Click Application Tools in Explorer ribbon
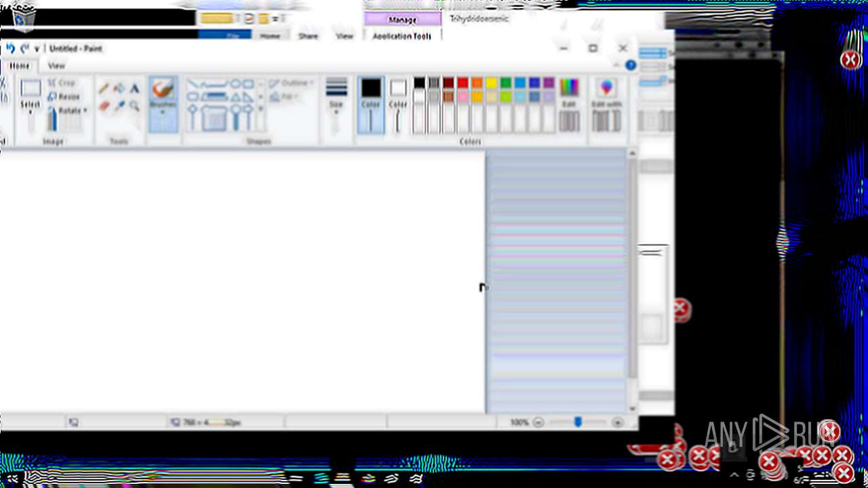 click(x=402, y=36)
